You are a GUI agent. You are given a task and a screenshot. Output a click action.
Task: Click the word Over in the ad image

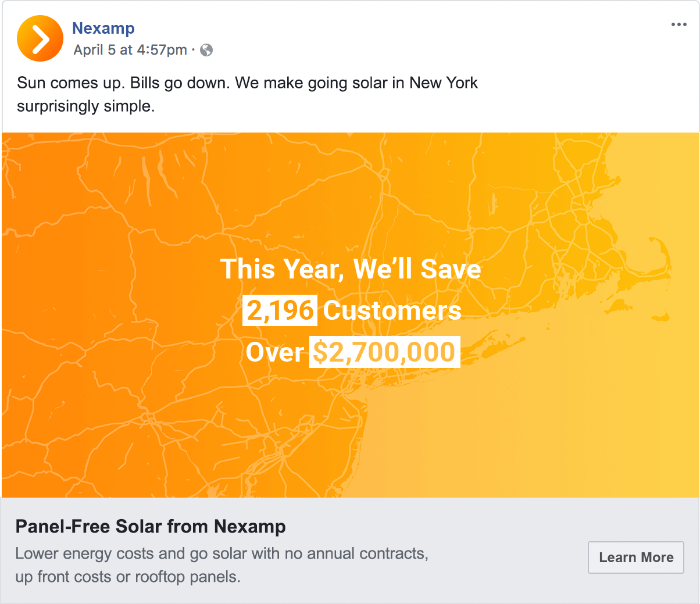274,352
